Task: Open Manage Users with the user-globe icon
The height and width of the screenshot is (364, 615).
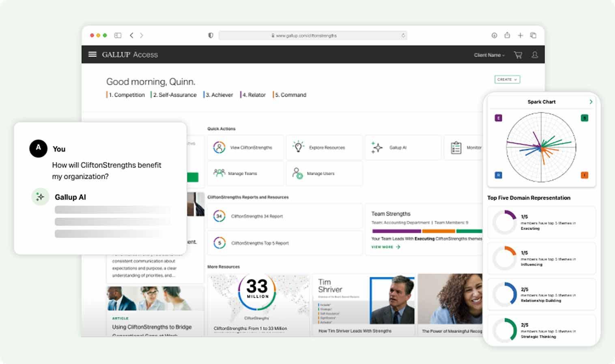Action: click(298, 173)
